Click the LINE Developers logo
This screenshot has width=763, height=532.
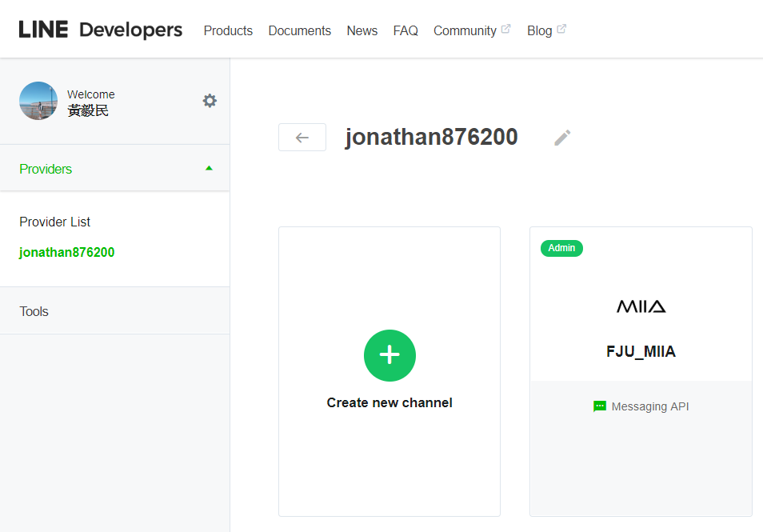coord(101,30)
